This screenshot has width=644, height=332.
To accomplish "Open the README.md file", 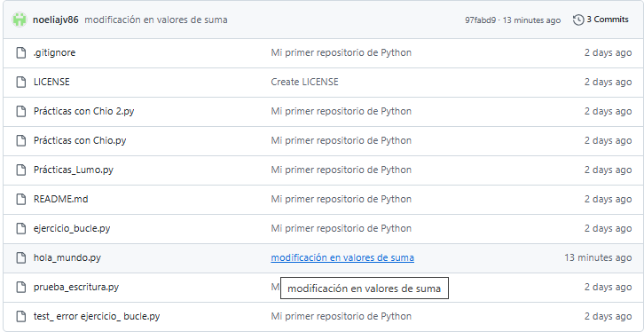I will pyautogui.click(x=60, y=199).
